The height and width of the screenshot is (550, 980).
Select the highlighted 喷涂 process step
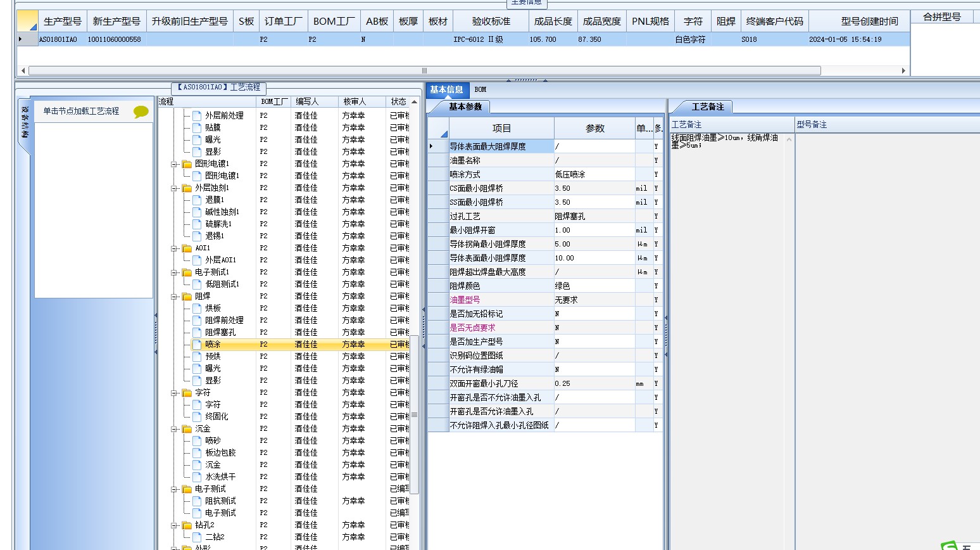(213, 344)
